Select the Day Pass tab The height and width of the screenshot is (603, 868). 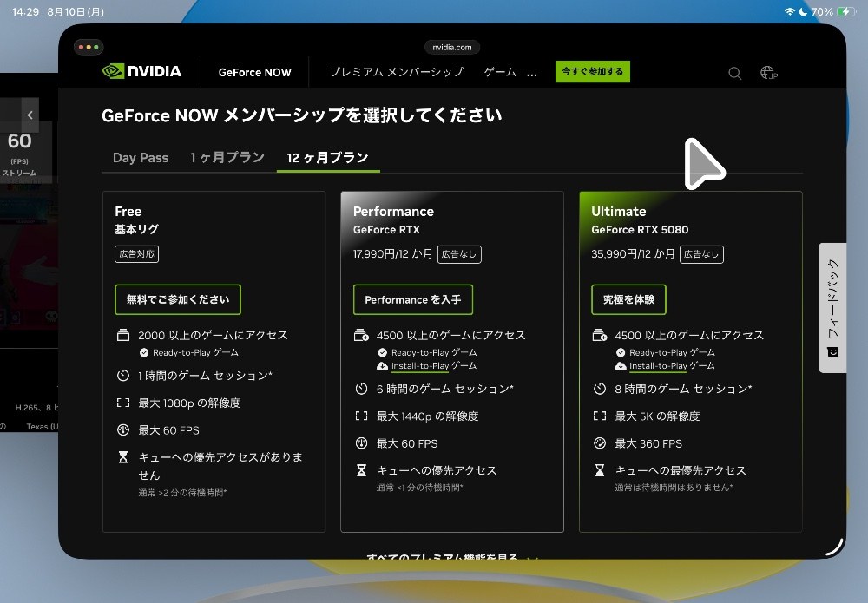(141, 158)
